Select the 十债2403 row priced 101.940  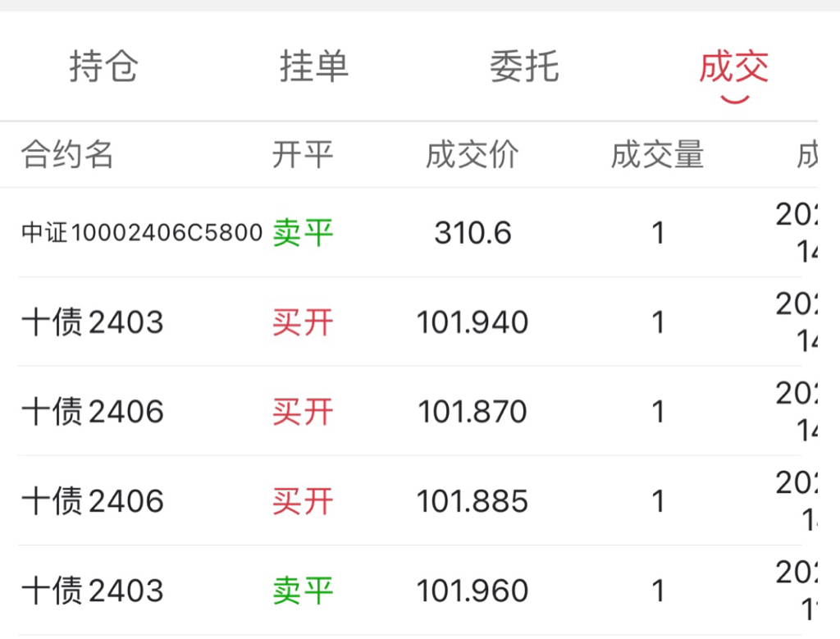click(409, 322)
